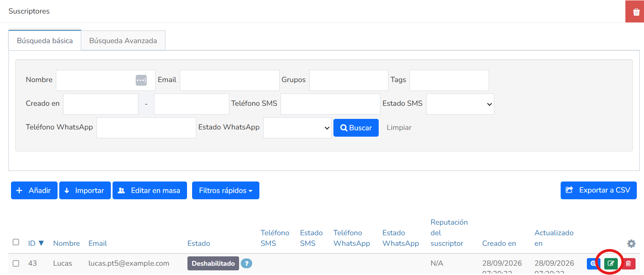Click the name Lucas in the table
This screenshot has width=644, height=275.
click(x=63, y=264)
